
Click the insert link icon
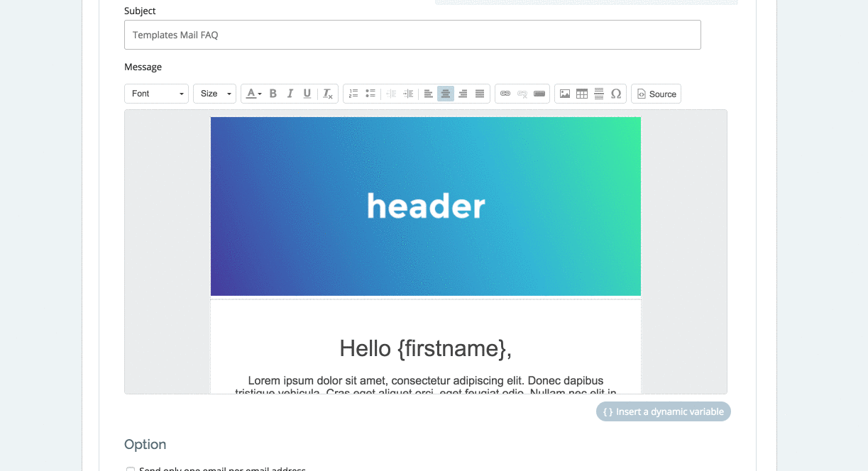[505, 94]
